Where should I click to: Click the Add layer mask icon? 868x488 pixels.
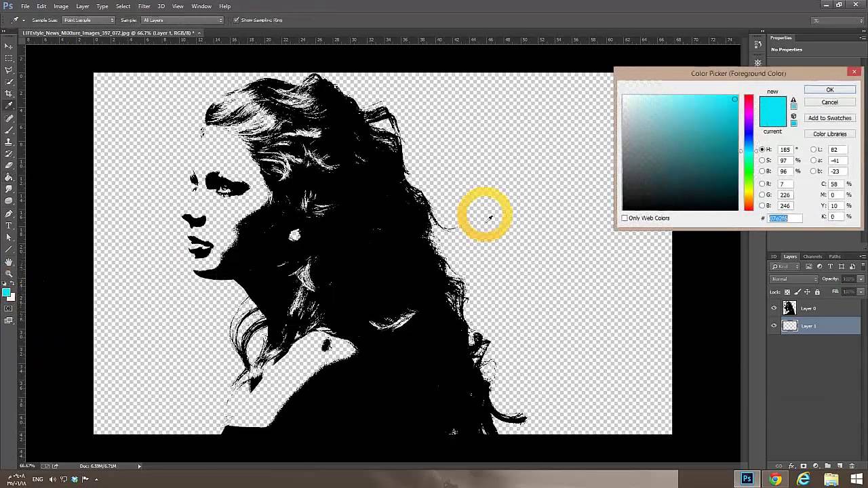804,466
